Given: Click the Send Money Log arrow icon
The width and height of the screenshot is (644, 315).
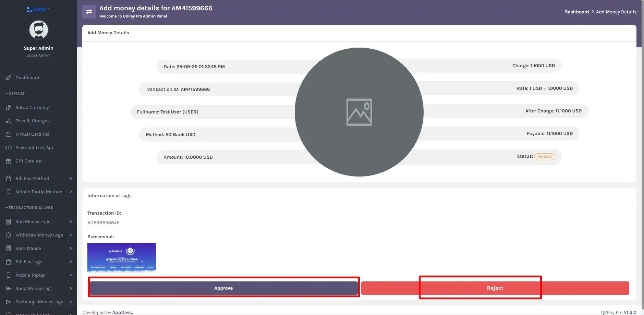Looking at the screenshot, I should [x=9, y=289].
